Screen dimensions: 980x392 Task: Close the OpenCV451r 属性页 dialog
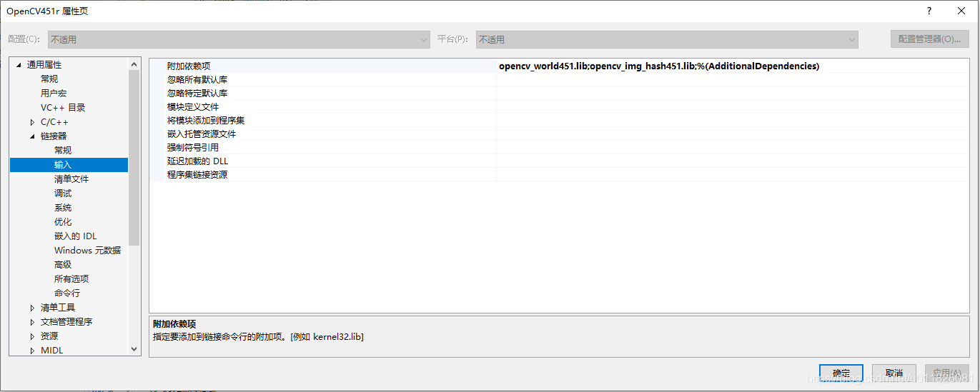[x=962, y=11]
